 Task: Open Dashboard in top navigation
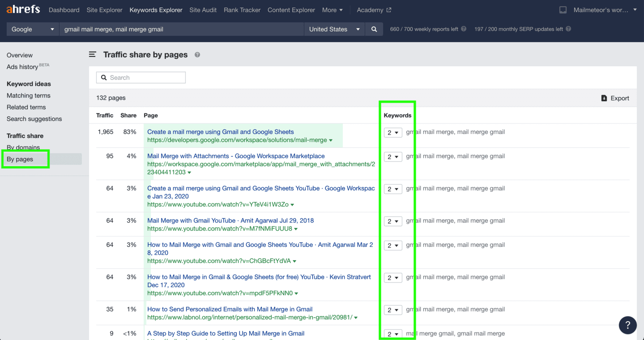64,10
